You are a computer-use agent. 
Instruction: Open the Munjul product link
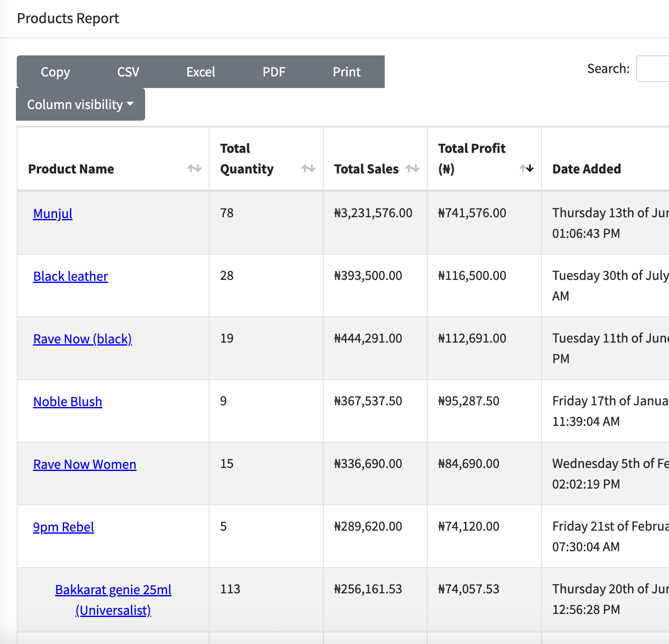point(53,213)
